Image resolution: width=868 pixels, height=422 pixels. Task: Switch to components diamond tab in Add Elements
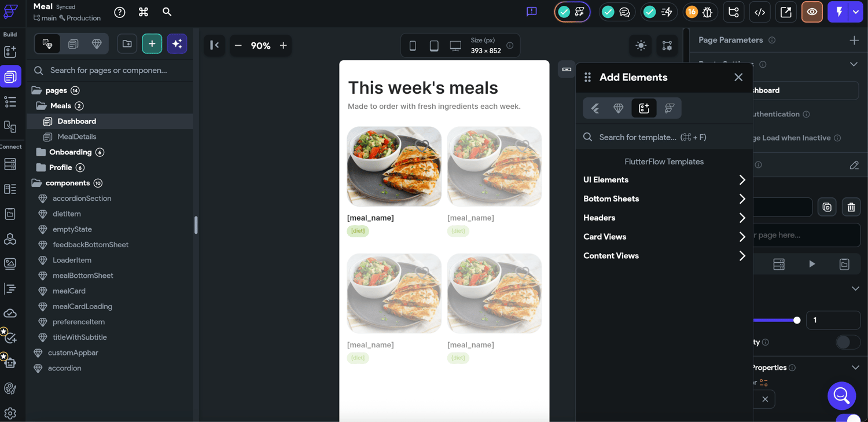tap(619, 108)
